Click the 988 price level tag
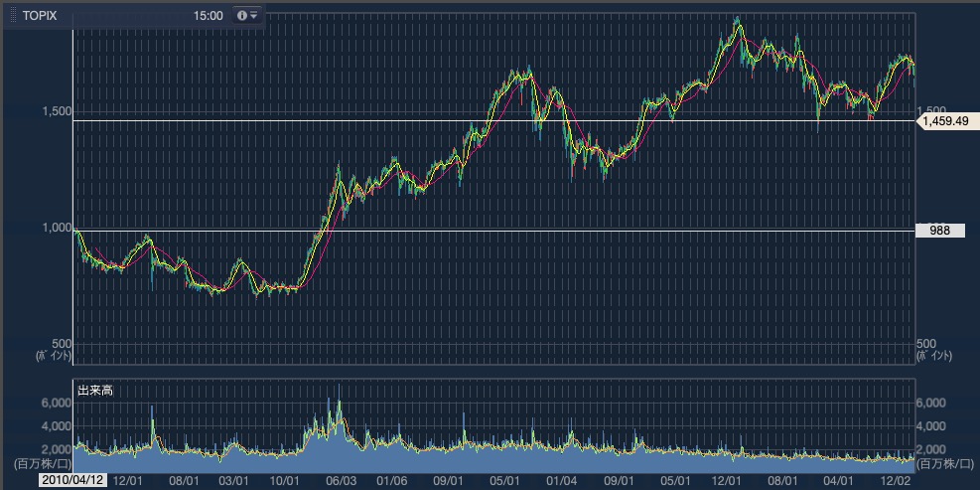The image size is (980, 490). (939, 231)
